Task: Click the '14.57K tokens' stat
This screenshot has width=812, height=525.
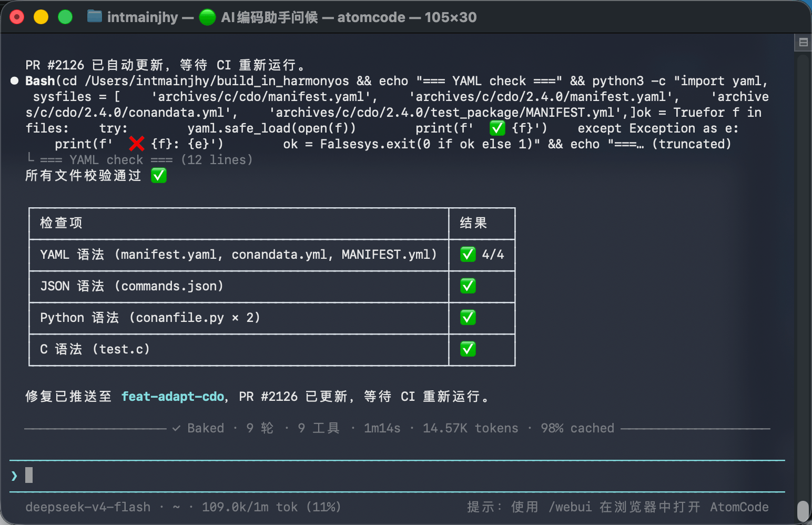Action: [x=471, y=428]
